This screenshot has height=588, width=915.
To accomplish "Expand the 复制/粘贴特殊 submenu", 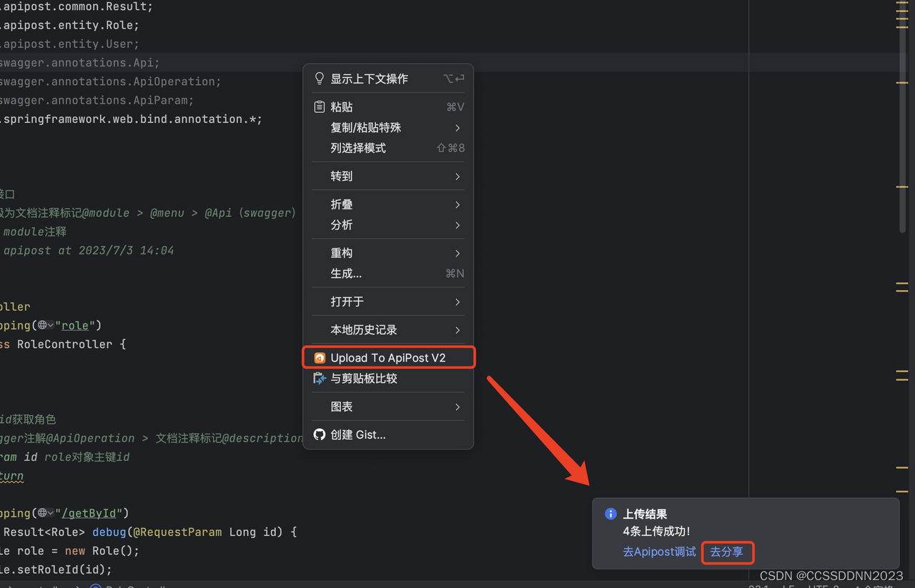I will (x=388, y=127).
